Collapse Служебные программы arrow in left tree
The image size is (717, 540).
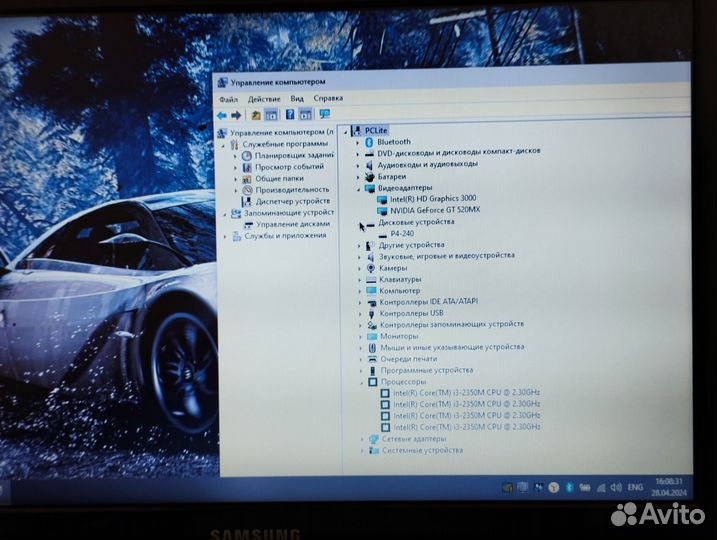(x=224, y=145)
